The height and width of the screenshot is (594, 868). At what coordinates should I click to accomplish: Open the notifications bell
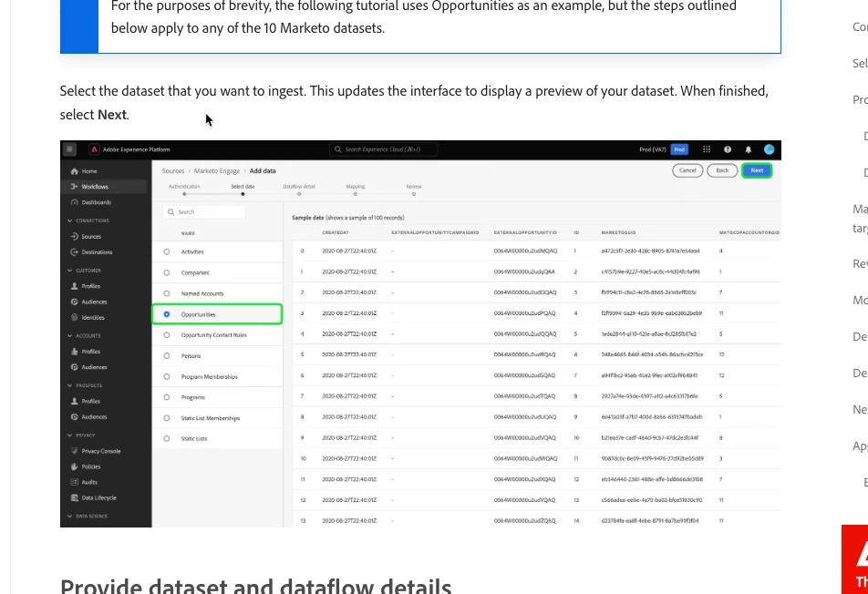(749, 149)
